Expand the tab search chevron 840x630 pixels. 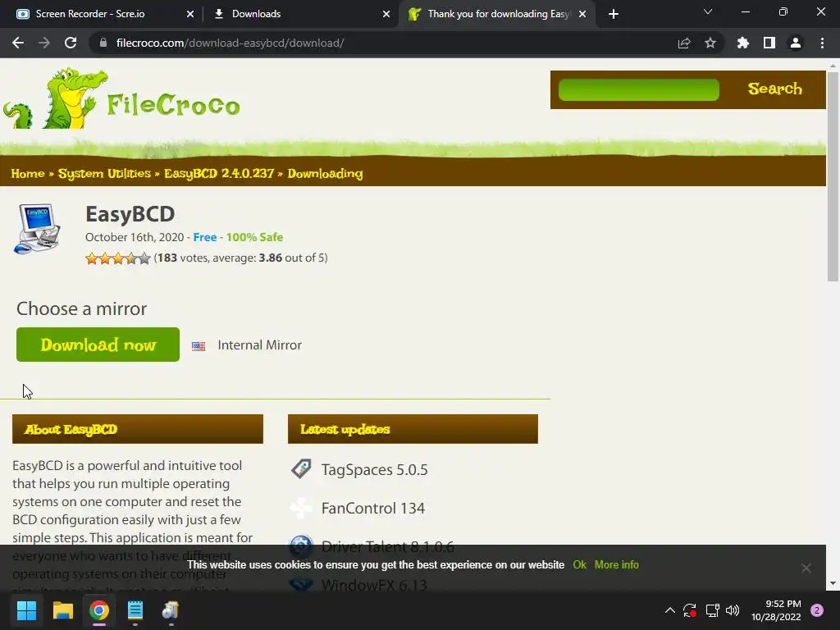pos(708,11)
